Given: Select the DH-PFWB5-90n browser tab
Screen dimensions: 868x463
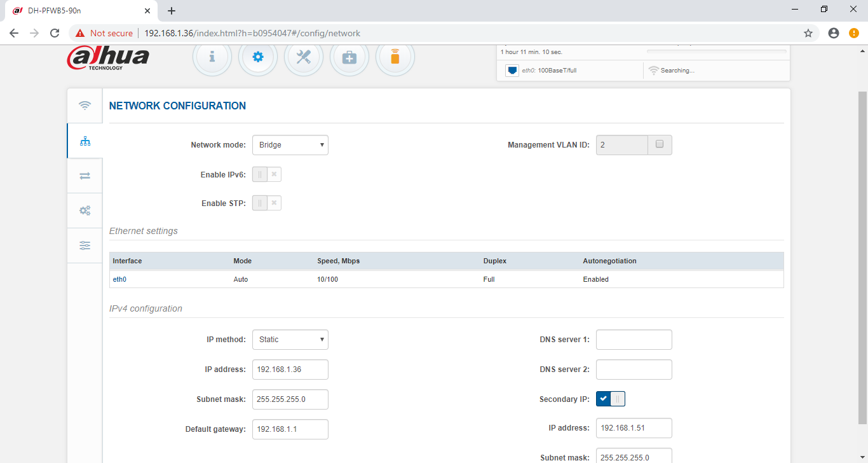Looking at the screenshot, I should (76, 11).
